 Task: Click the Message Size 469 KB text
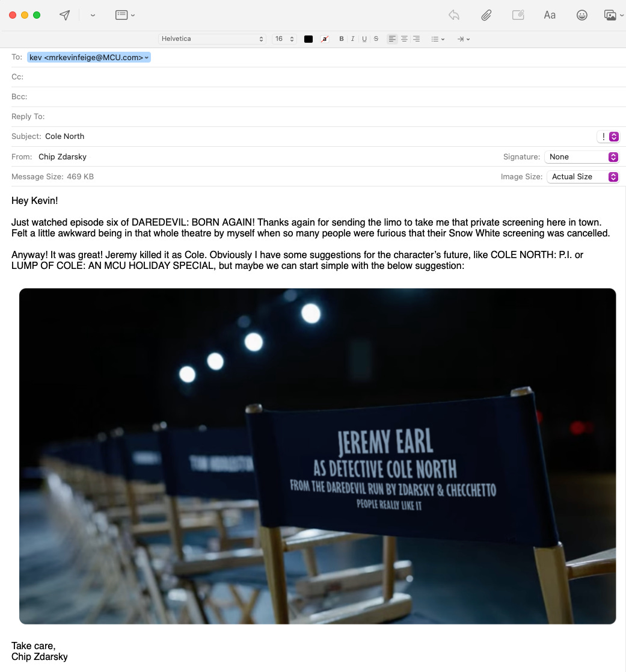click(53, 176)
